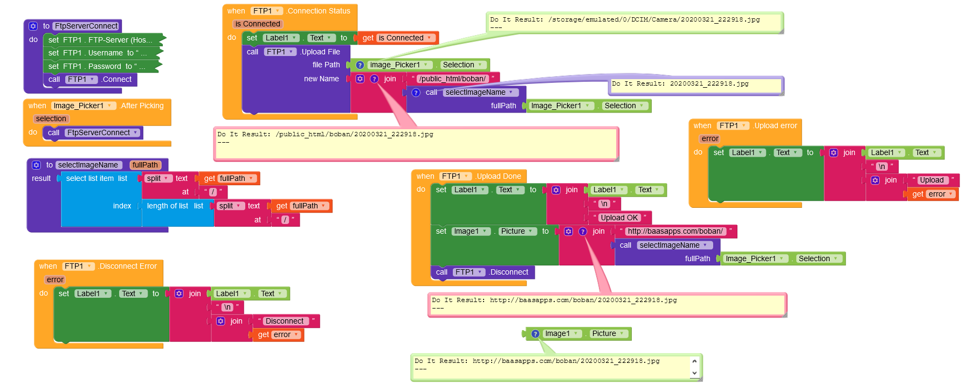Open mutator gear on FtpServerConnect procedure
This screenshot has height=392, width=980.
(33, 26)
